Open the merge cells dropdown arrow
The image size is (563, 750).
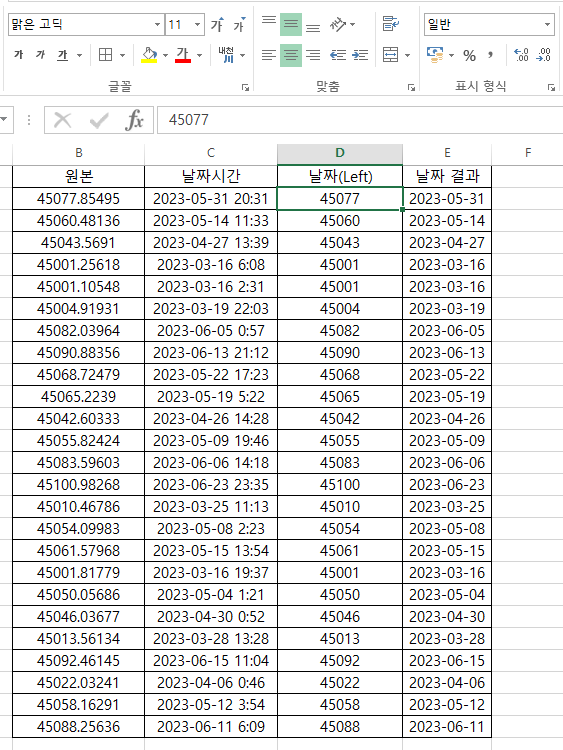(408, 55)
